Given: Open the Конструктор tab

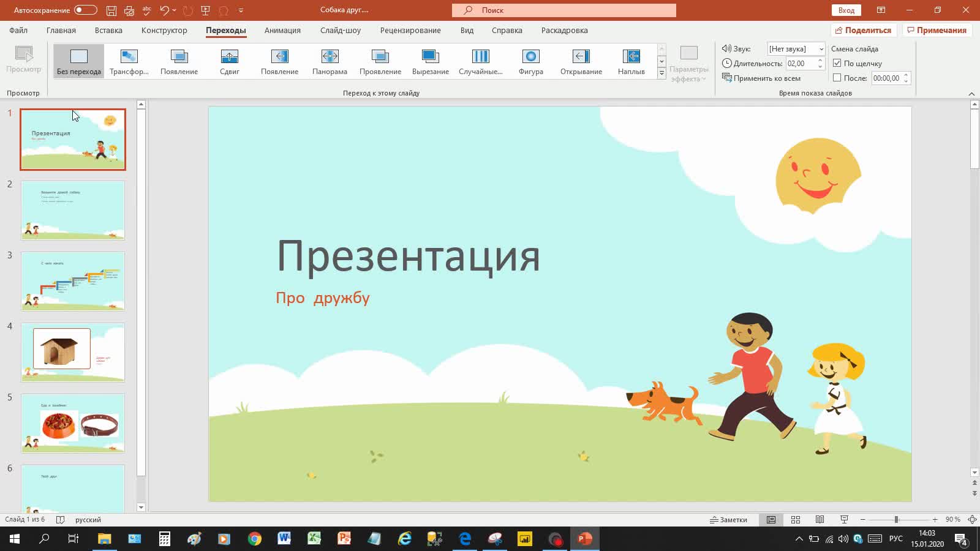Looking at the screenshot, I should tap(164, 30).
